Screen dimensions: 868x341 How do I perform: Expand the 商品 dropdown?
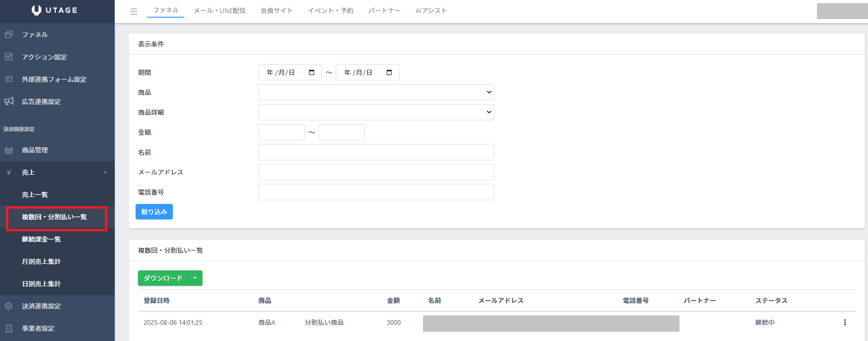tap(376, 92)
